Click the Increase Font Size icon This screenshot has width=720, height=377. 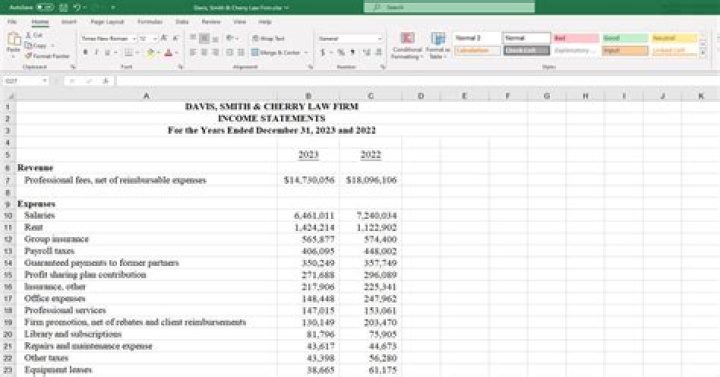click(164, 39)
